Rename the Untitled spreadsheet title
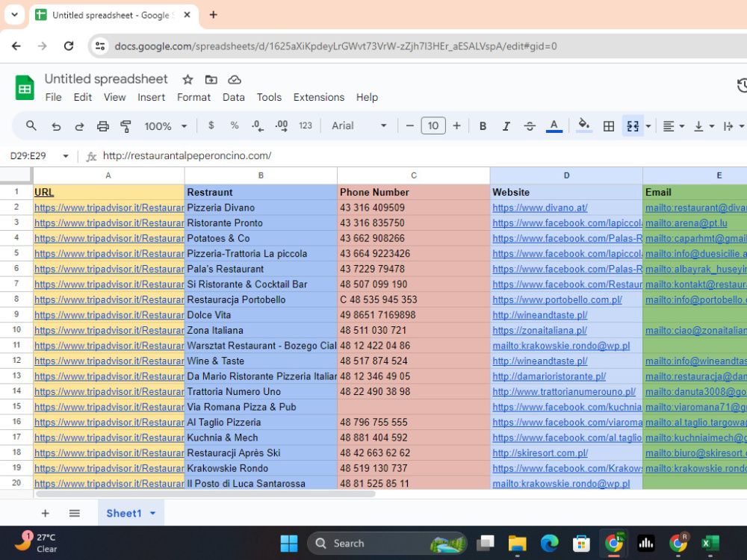This screenshot has height=560, width=747. point(106,79)
